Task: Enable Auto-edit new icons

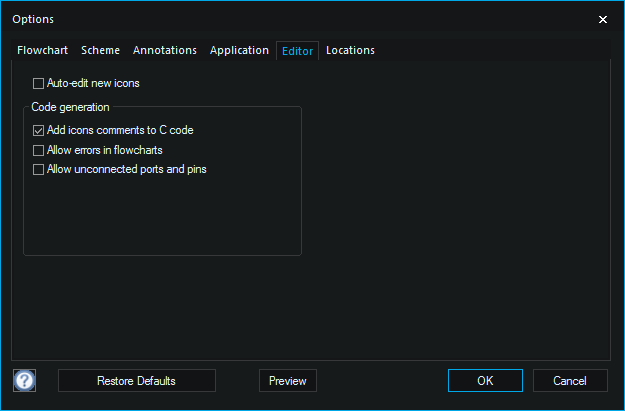Action: coord(39,84)
